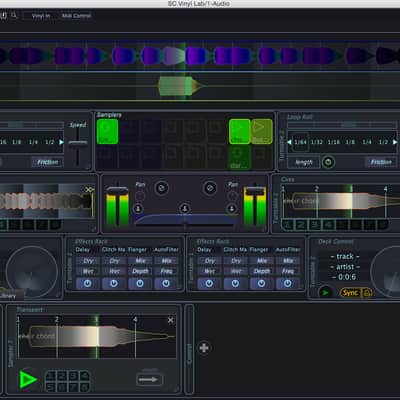Screen dimensions: 400x400
Task: Open the Vinyl In tab
Action: coord(41,16)
